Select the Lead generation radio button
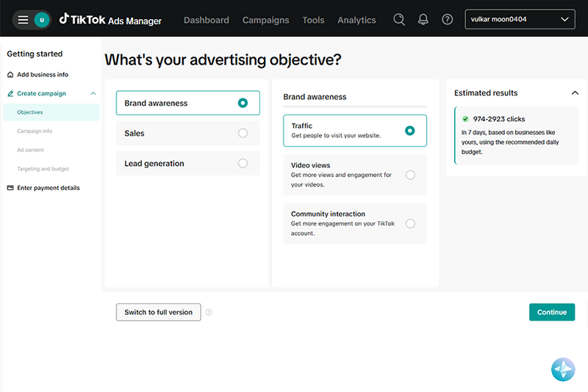Screen dimensions: 588x392 [x=243, y=163]
